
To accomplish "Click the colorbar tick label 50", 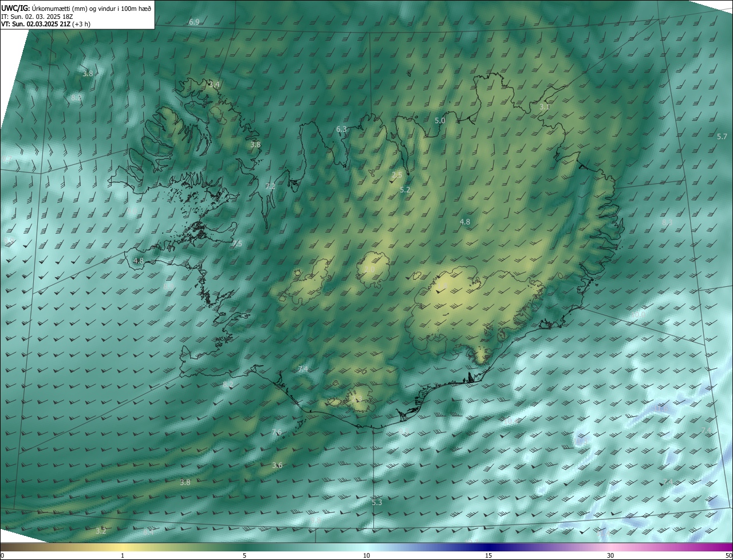I will coord(728,556).
